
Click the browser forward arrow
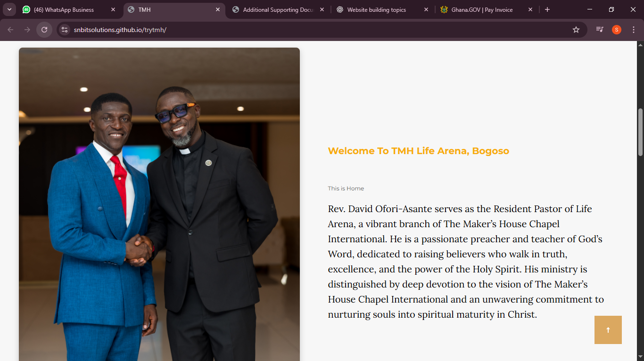pos(27,30)
